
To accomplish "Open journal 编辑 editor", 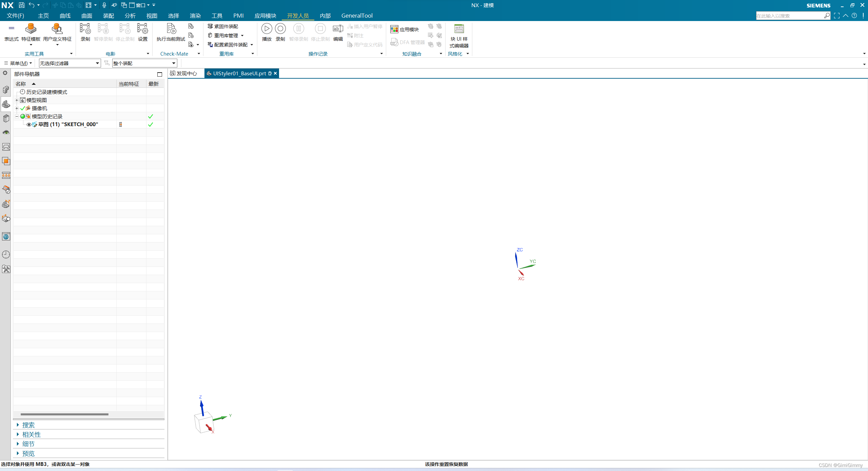I will 338,33.
